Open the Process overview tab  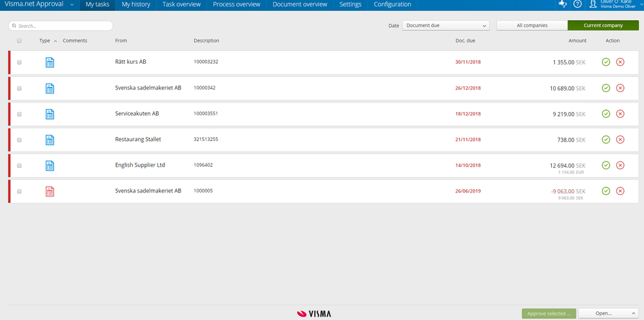pos(237,5)
